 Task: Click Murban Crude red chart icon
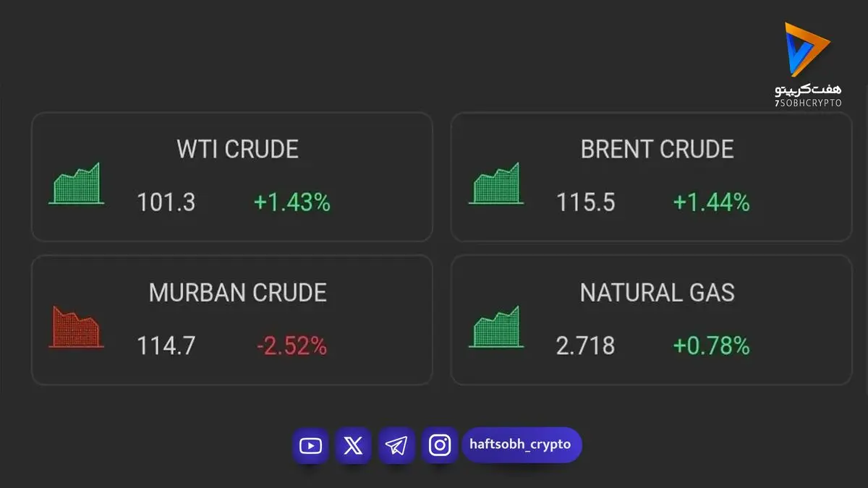click(77, 328)
